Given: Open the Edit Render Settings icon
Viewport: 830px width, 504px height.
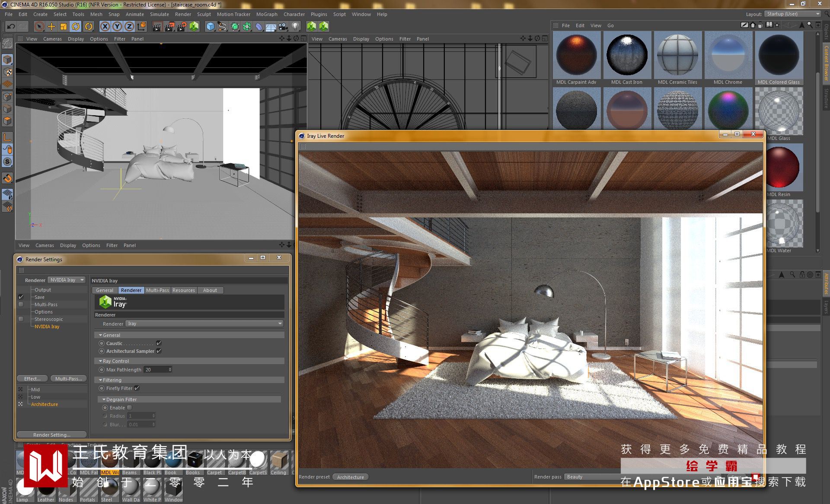Looking at the screenshot, I should [182, 26].
